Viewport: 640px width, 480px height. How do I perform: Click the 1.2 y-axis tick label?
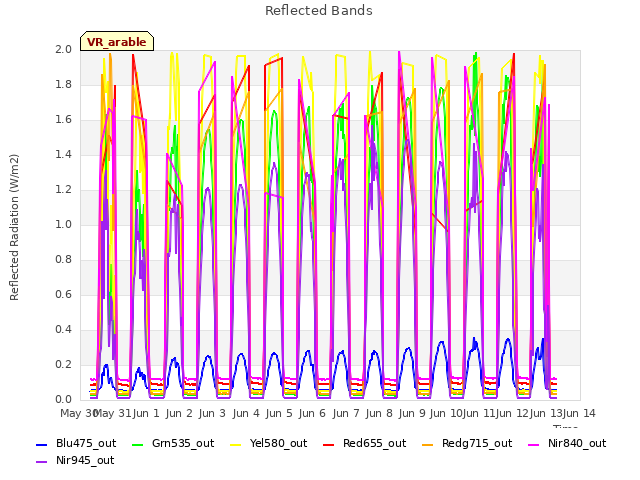(x=64, y=189)
